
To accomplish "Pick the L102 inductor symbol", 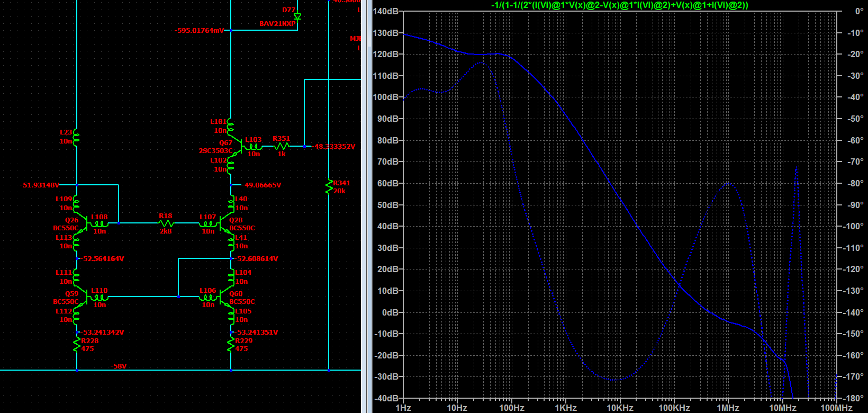I will (230, 165).
